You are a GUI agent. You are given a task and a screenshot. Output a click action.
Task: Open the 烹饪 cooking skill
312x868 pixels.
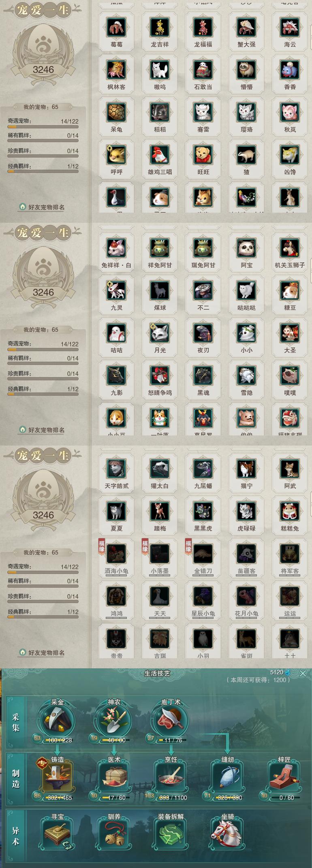pos(171,776)
